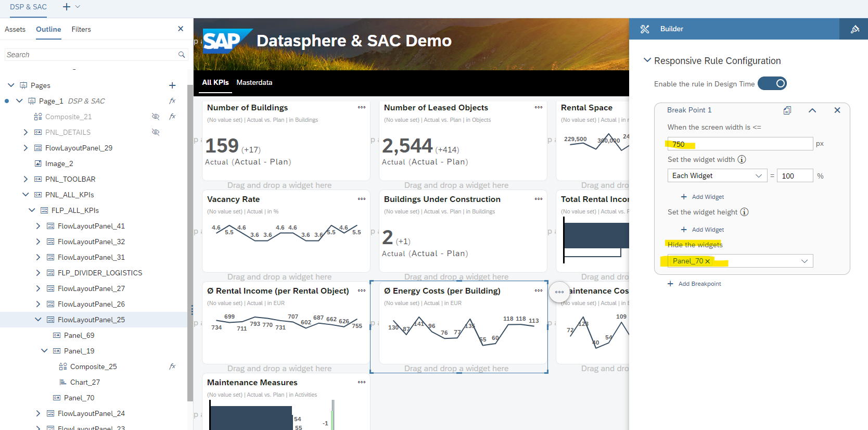Toggle visibility of PNL_DETAILS
This screenshot has width=868, height=430.
tap(155, 132)
